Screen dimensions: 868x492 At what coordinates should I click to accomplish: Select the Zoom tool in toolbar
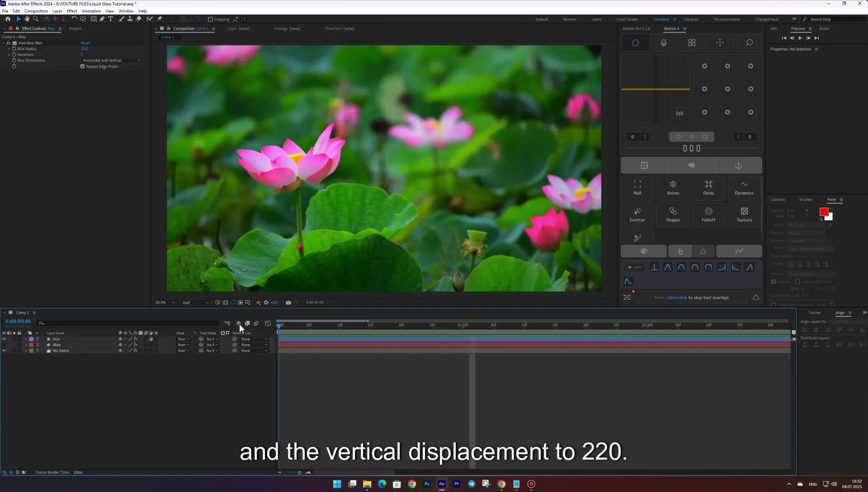click(36, 19)
